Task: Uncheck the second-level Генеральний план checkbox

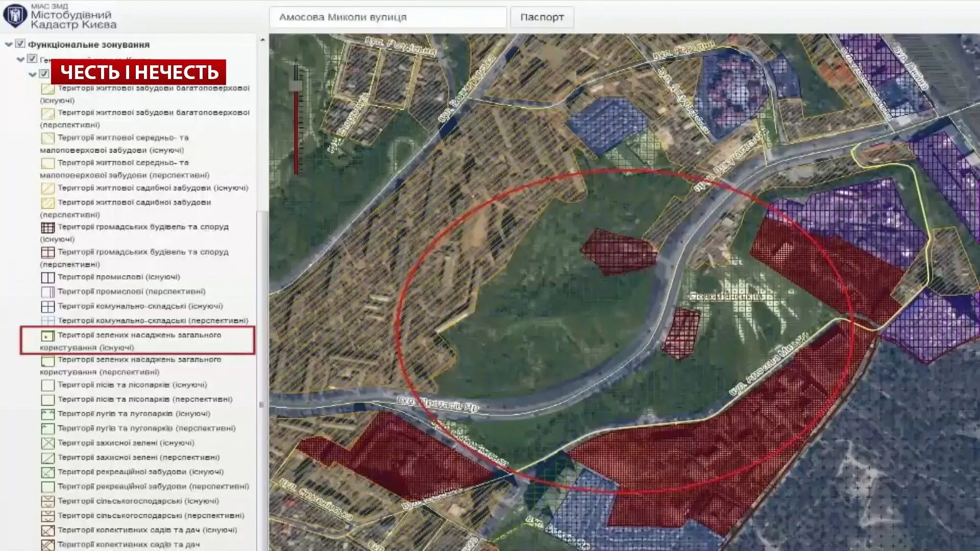Action: coord(32,59)
